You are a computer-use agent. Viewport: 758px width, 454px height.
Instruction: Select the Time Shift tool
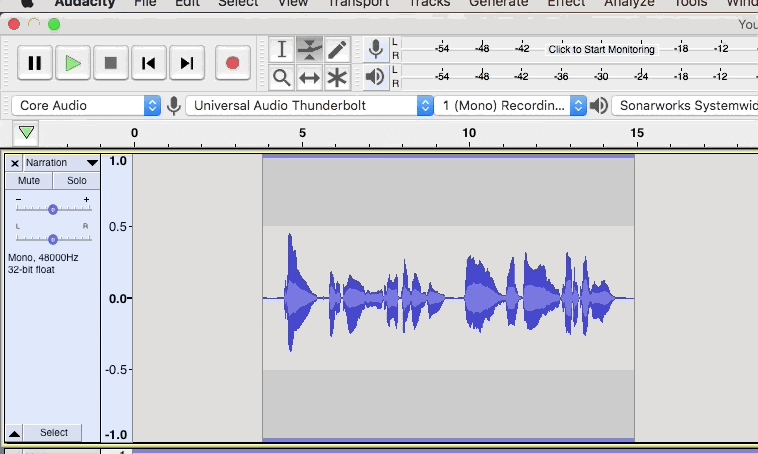[310, 77]
